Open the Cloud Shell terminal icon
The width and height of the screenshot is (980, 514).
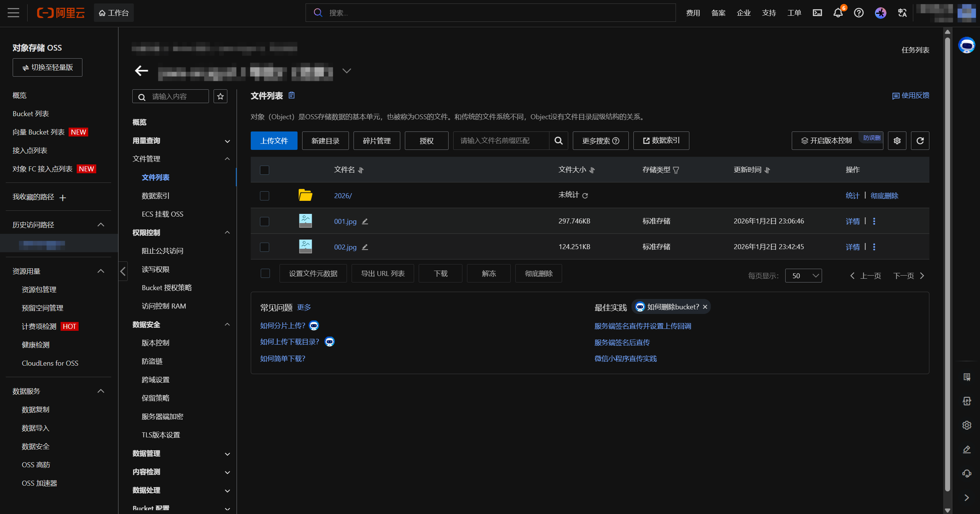coord(817,13)
